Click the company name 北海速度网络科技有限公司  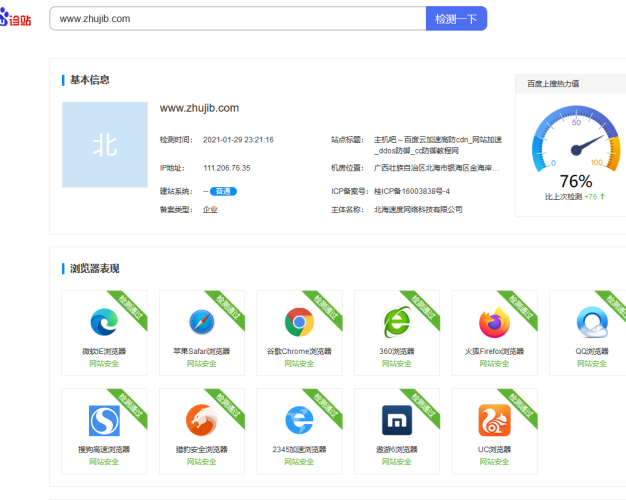[x=418, y=210]
